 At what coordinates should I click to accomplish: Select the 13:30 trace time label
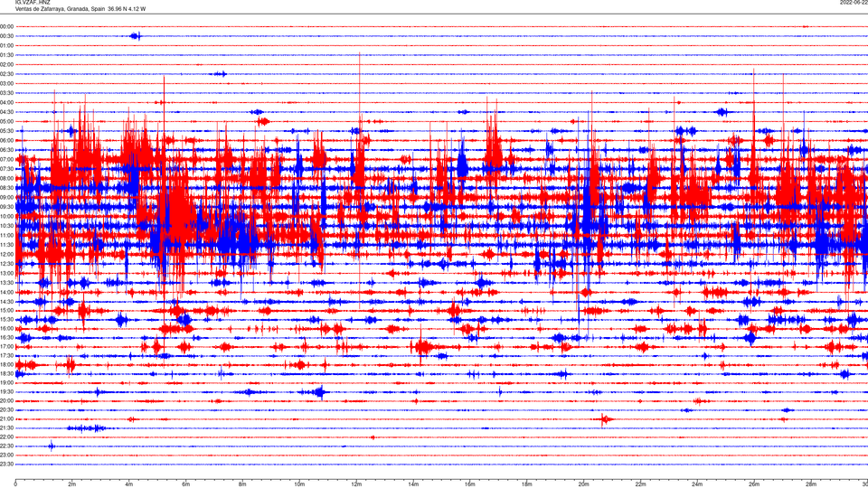[6, 283]
